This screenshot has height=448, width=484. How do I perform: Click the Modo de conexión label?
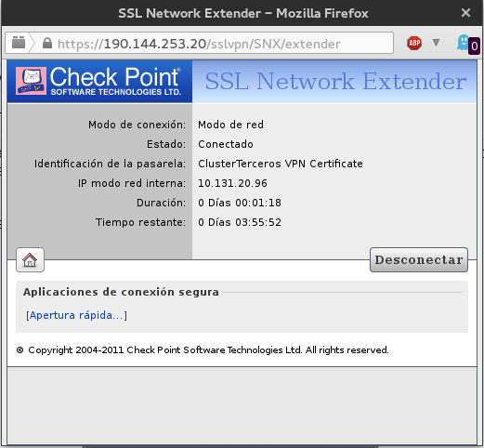137,125
